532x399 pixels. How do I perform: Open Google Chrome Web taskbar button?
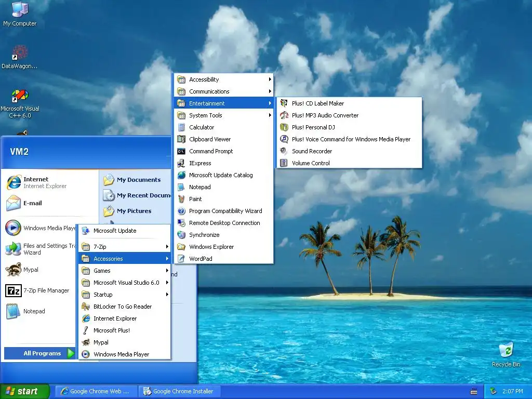[x=96, y=391]
